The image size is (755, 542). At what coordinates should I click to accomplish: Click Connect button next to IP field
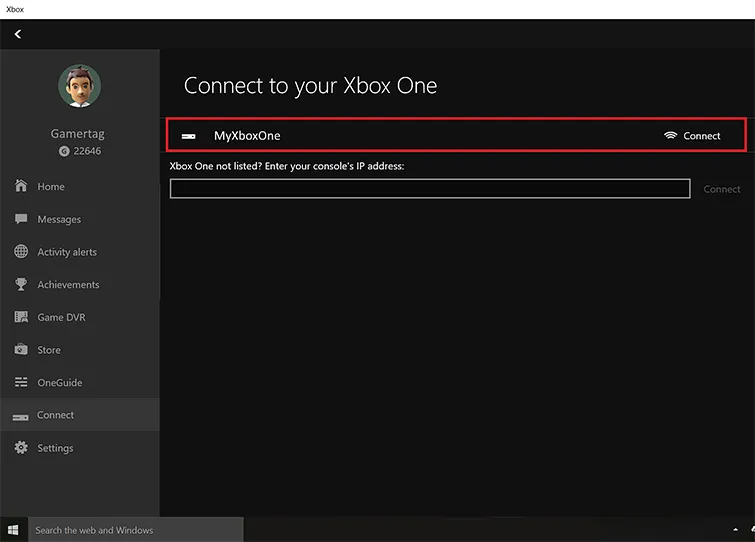point(722,189)
